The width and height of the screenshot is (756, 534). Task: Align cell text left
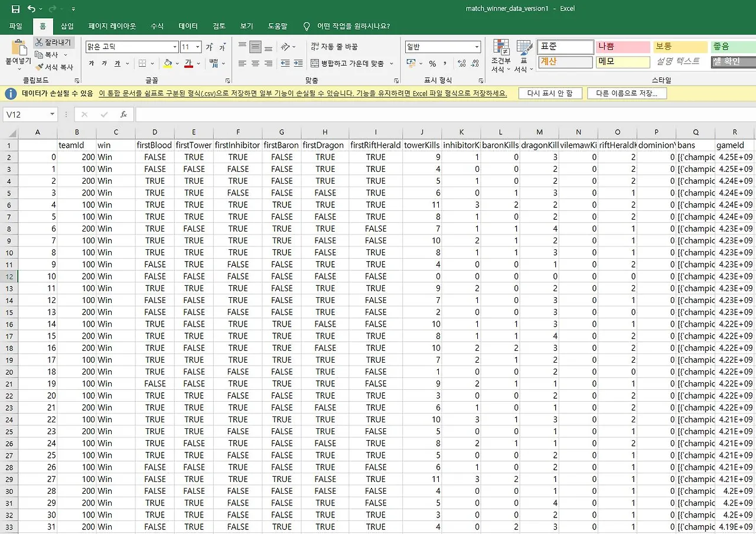pos(242,63)
